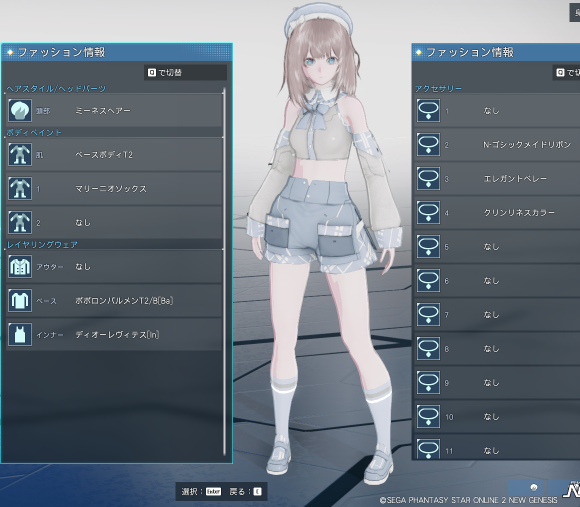Click the basewear shirt icon in ベース row

20,301
